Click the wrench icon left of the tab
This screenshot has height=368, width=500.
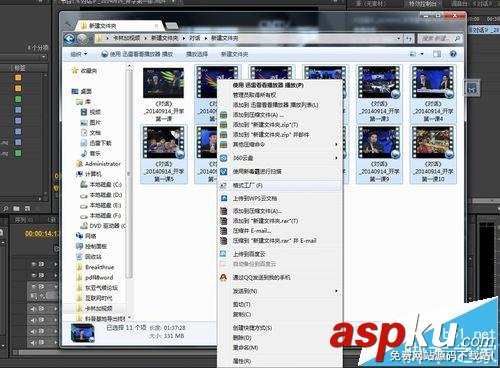pyautogui.click(x=68, y=24)
